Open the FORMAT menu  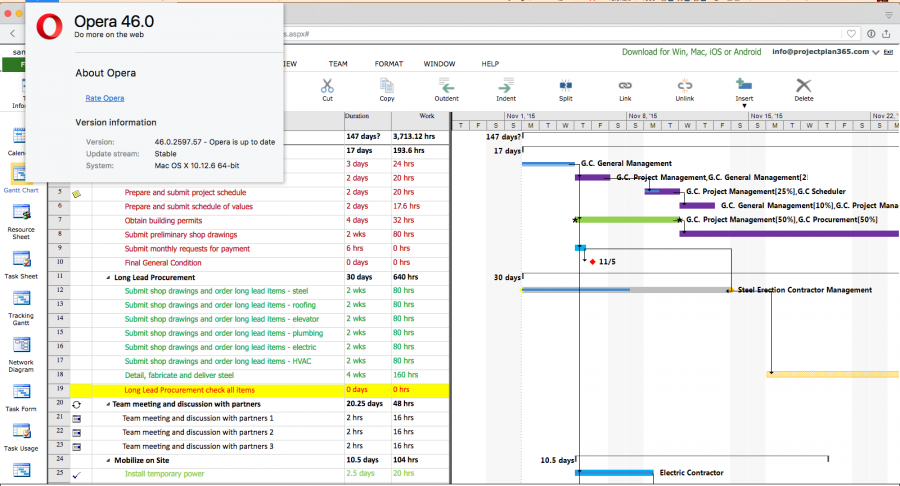pyautogui.click(x=389, y=64)
